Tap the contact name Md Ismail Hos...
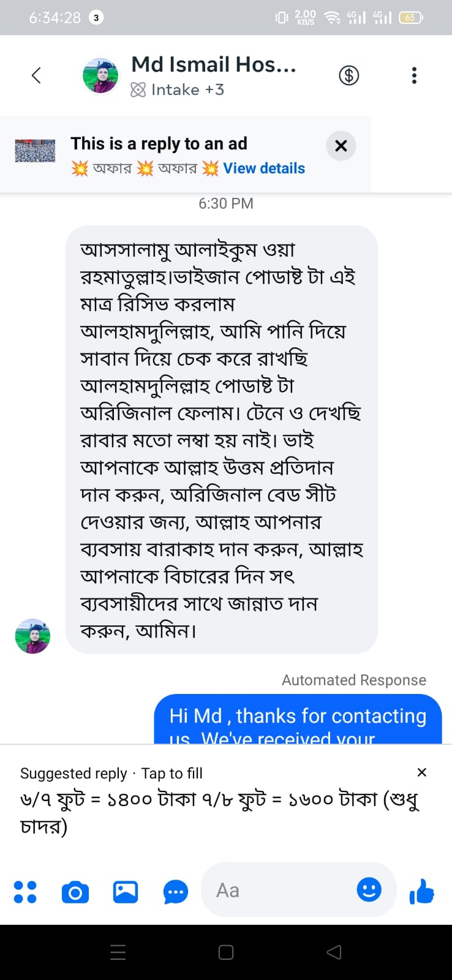452x980 pixels. pyautogui.click(x=214, y=64)
